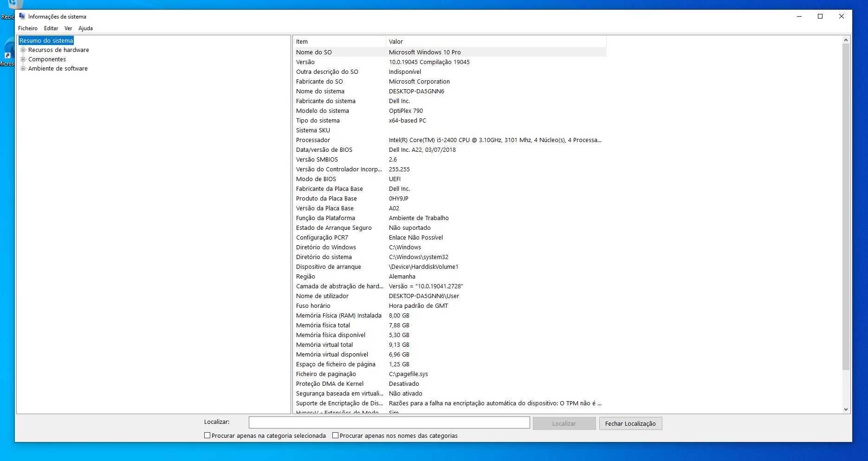The height and width of the screenshot is (461, 868).
Task: Click the value 6,96 GB
Action: (x=399, y=355)
